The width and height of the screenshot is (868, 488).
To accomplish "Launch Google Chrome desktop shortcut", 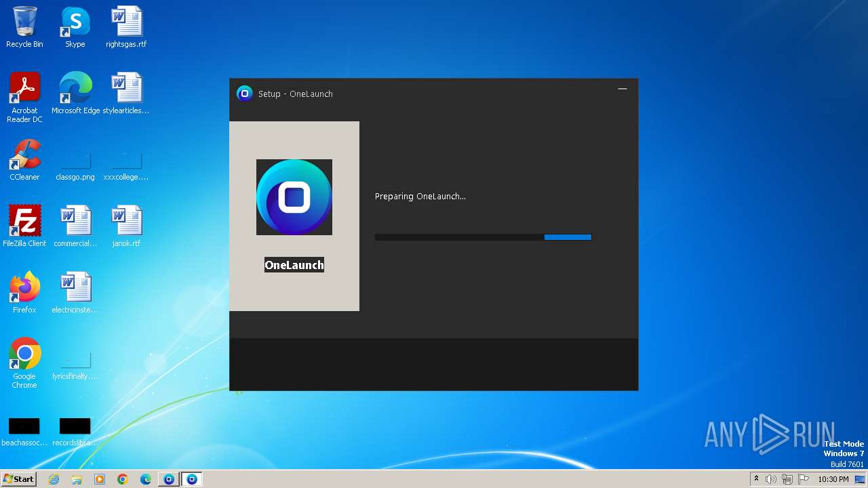I will (x=24, y=363).
